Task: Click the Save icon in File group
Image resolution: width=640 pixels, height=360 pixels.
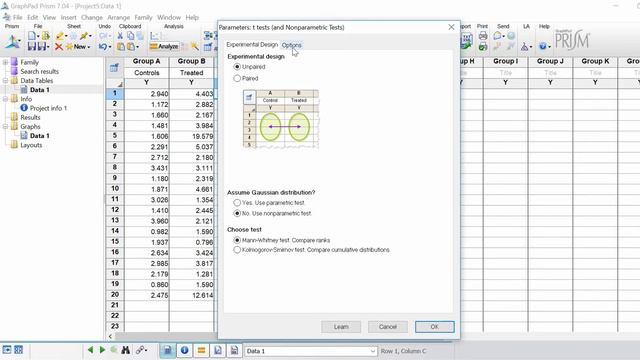Action: (32, 47)
